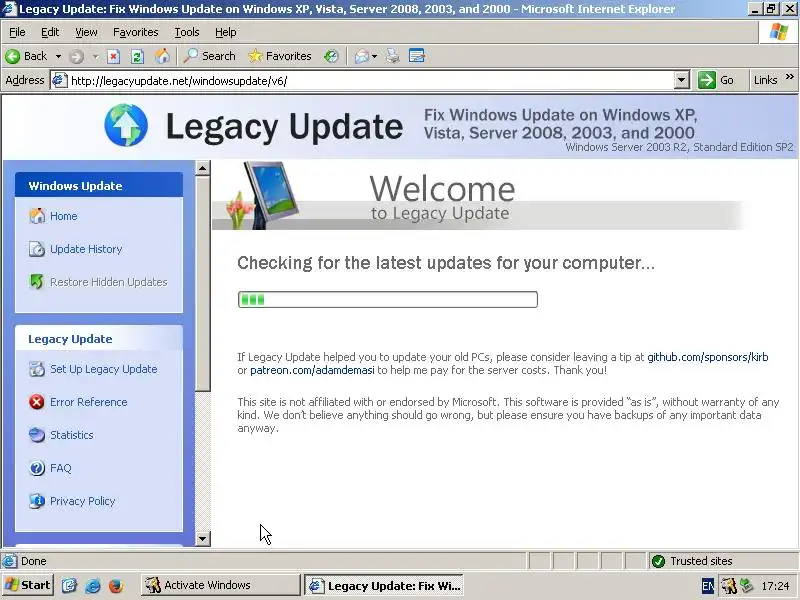Click the green Trusted sites checkmark icon

pyautogui.click(x=658, y=561)
